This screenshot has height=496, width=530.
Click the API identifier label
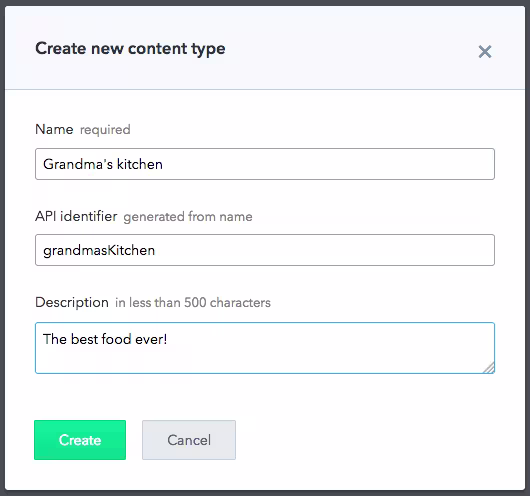[76, 216]
